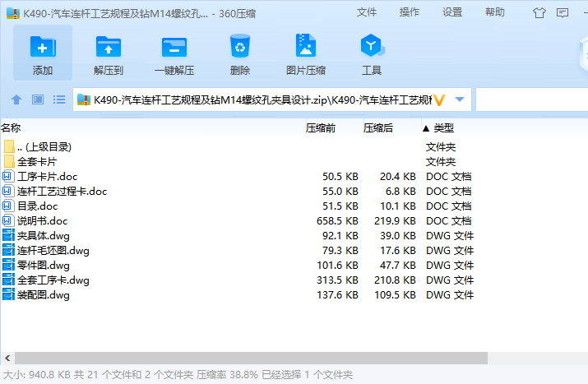Screen dimensions: 588x384
Task: Select file name '全套工序卡.dwg'
Action: tap(53, 280)
